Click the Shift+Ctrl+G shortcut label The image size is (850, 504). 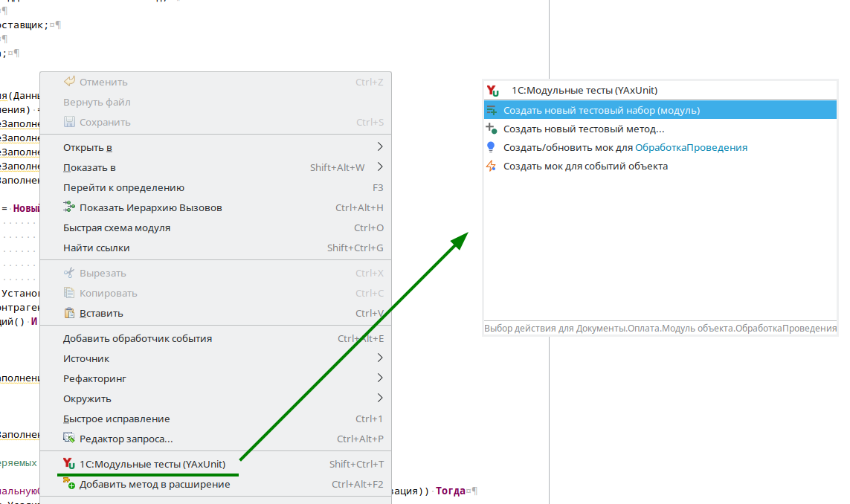coord(355,248)
